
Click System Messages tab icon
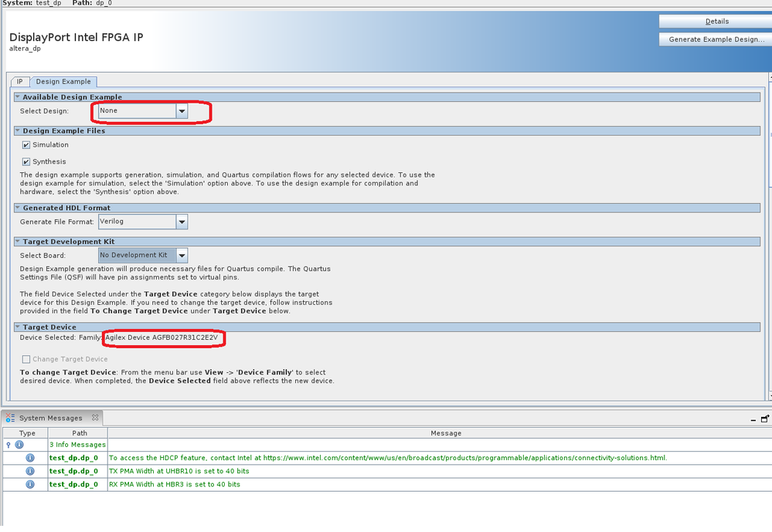click(10, 418)
